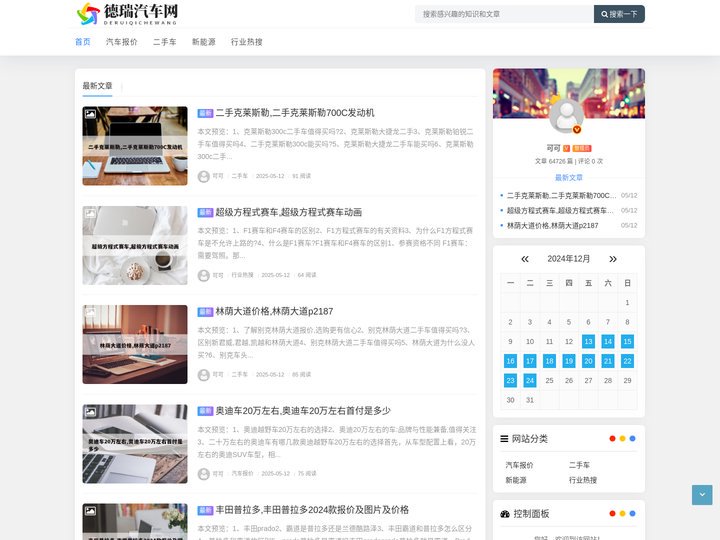
Task: Click image icon on 克莱斯勒 thumbnail
Action: pos(90,114)
